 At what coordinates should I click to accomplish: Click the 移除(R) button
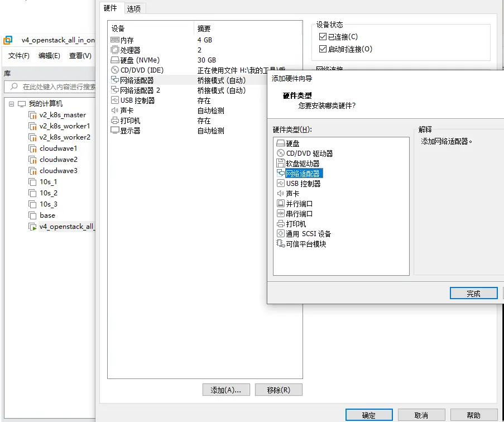(278, 390)
